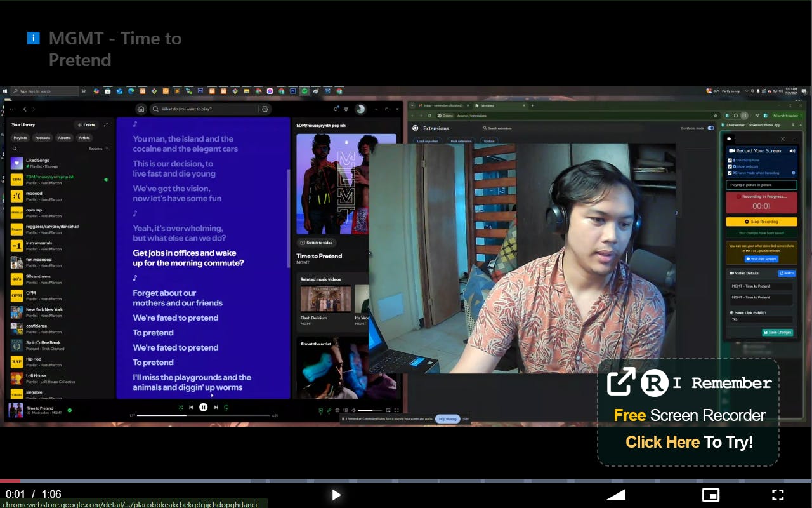Open Spotify Friend Activity icon

[x=347, y=109]
